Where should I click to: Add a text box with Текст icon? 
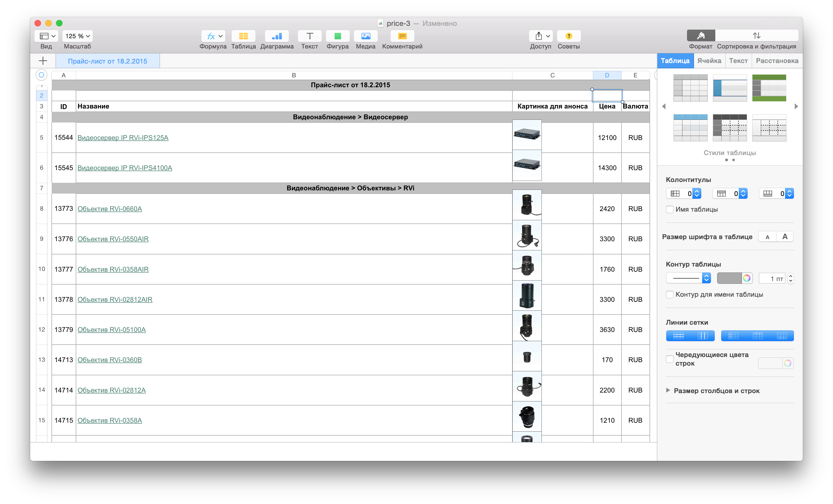pos(309,36)
